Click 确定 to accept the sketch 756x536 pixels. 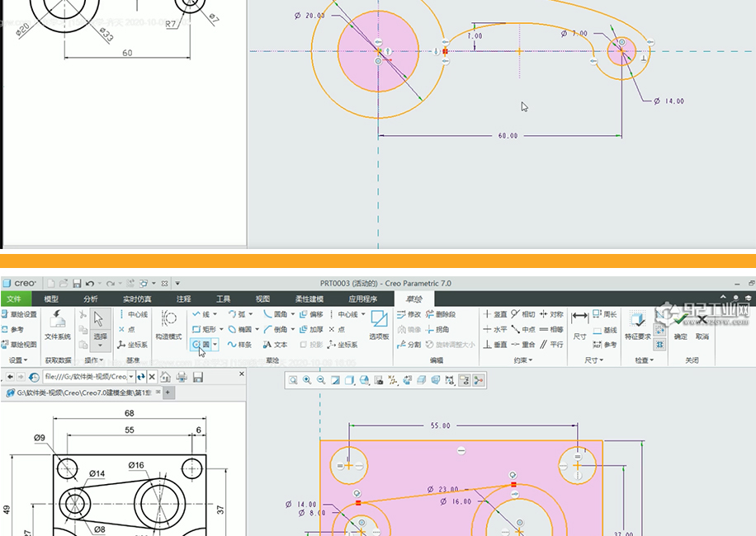pos(681,326)
